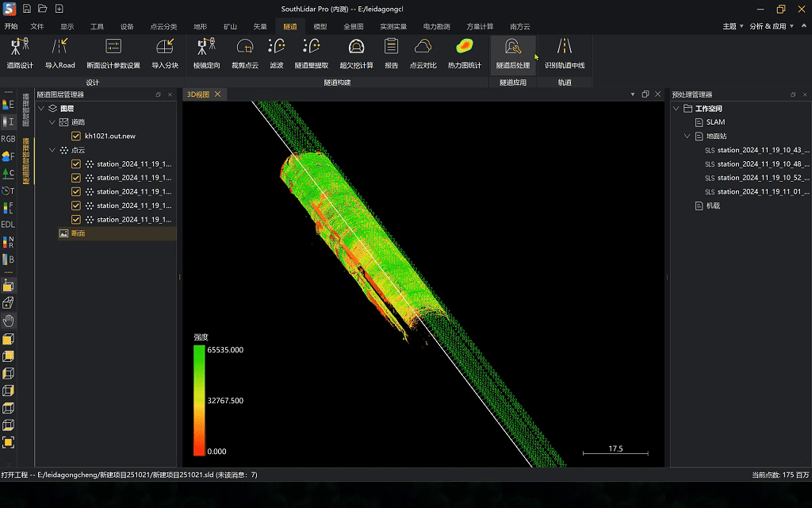The width and height of the screenshot is (812, 508).
Task: Click the green end of intensity color bar
Action: [199, 350]
